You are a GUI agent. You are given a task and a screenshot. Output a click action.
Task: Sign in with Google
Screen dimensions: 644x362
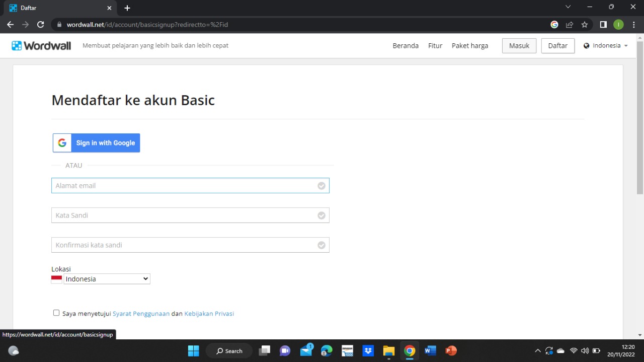click(x=97, y=143)
